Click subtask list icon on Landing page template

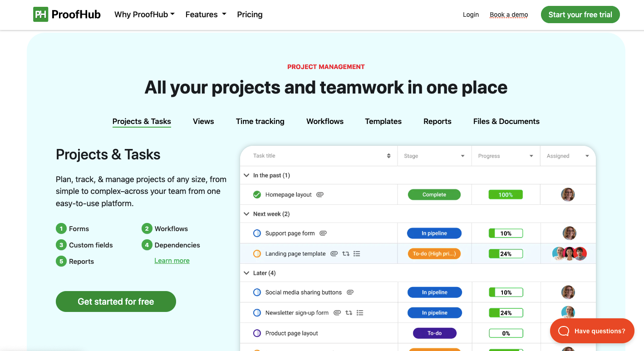[357, 254]
